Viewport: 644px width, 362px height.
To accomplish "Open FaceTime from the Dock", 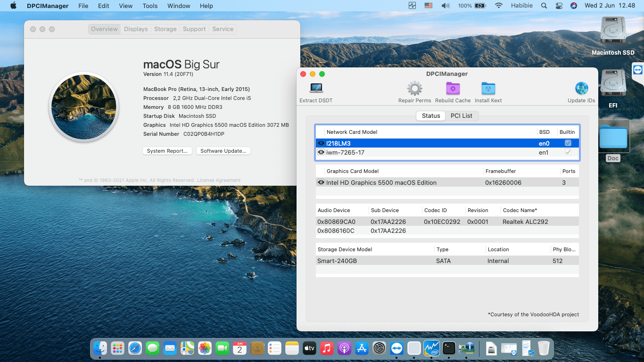I will coord(222,348).
